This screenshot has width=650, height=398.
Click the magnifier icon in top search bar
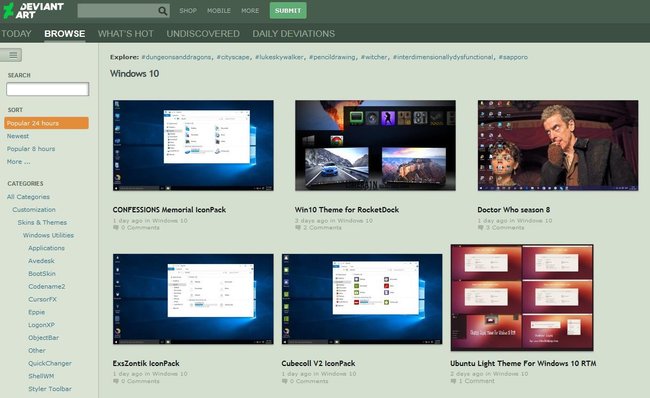163,11
